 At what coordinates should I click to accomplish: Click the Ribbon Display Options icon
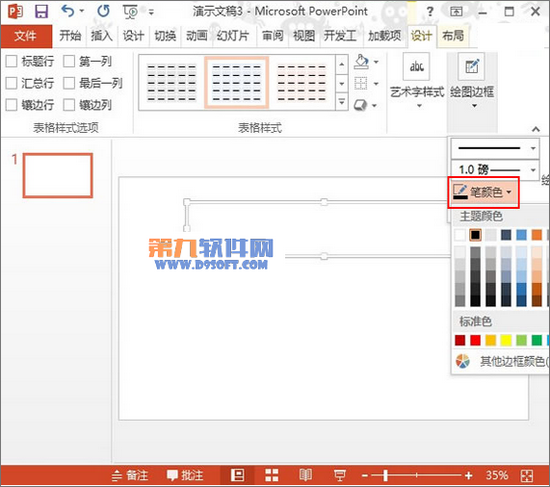456,12
